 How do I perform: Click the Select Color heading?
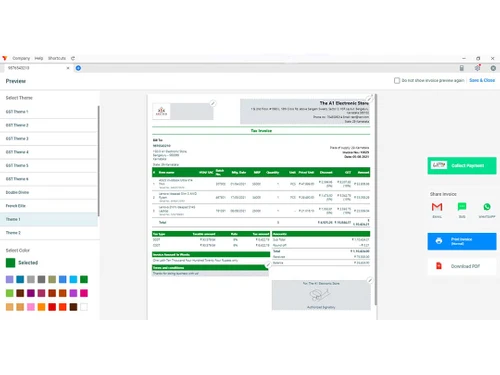point(18,250)
